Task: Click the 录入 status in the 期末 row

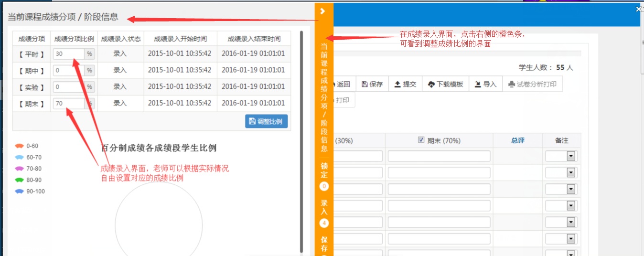Action: (120, 103)
